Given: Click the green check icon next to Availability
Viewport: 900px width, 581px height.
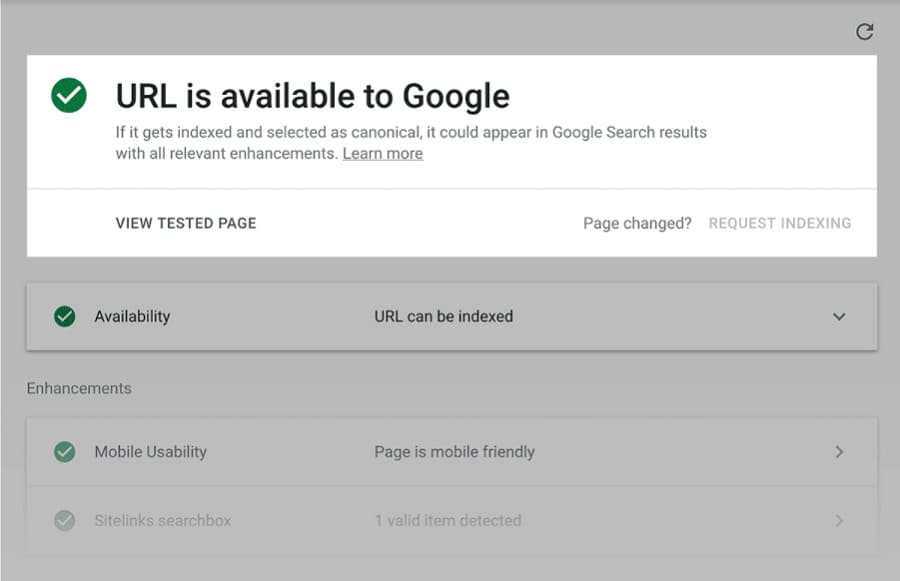Looking at the screenshot, I should (x=65, y=316).
